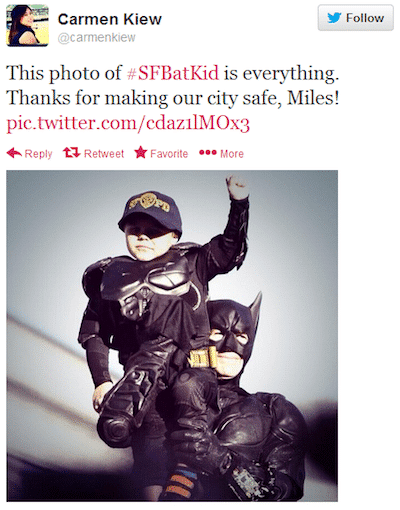Viewport: 400px width, 510px height.
Task: Select the Retweet text label
Action: (x=104, y=154)
